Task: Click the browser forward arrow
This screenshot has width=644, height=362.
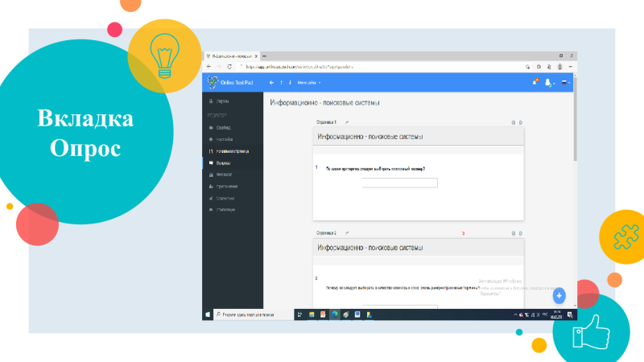Action: click(x=219, y=67)
